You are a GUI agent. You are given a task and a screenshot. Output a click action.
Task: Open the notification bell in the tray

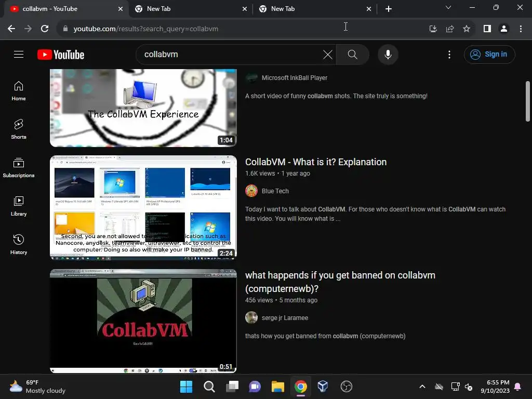click(x=518, y=387)
